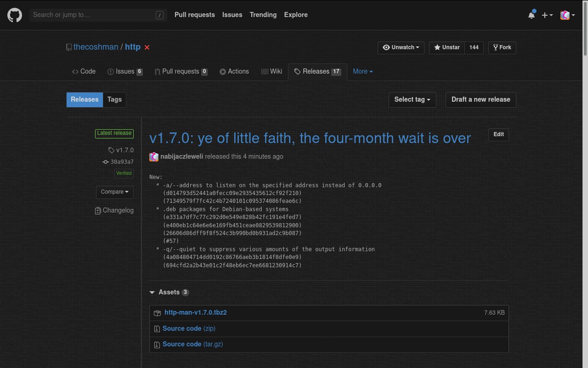
Task: Click the red X status icon
Action: point(147,47)
